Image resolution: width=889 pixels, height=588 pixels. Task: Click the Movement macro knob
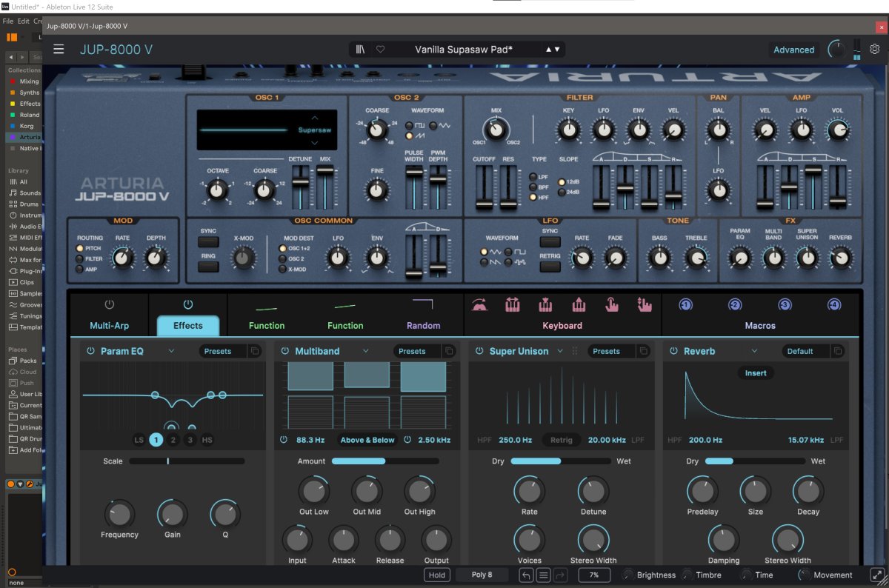tap(805, 575)
